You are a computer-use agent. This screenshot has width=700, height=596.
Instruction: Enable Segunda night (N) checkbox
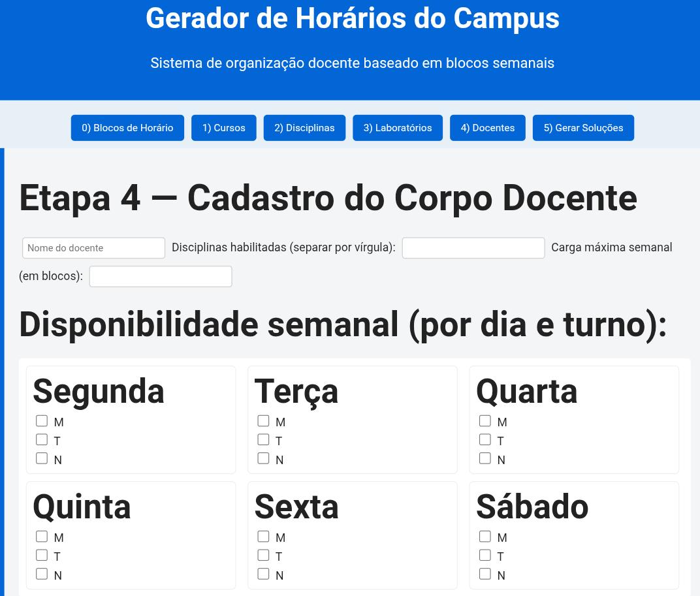tap(42, 458)
